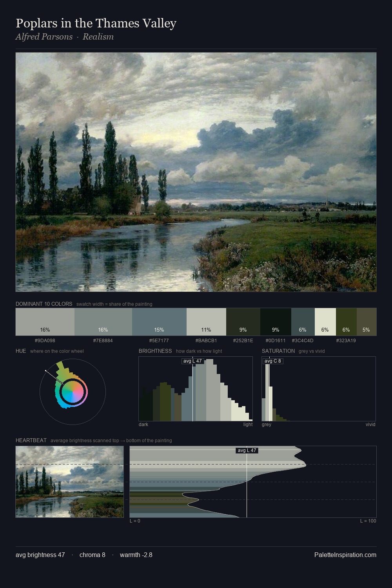Click 'warmth -2.8' in the footer
Viewport: 392px width, 588px height.
coord(136,555)
